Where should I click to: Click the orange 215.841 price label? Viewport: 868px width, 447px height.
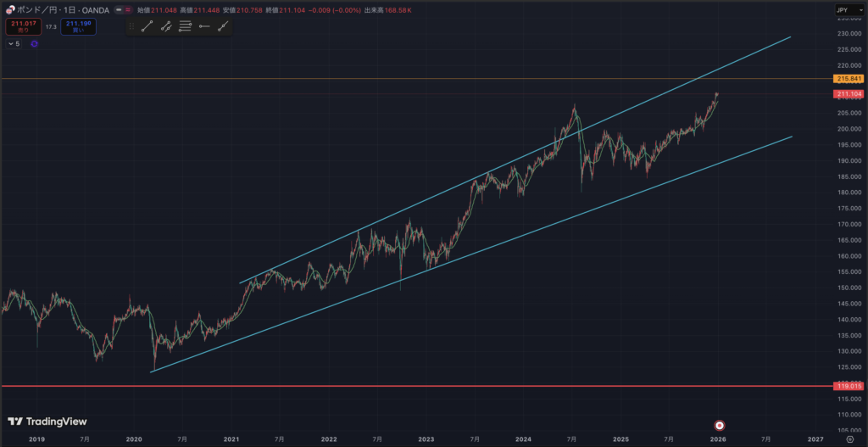(849, 79)
